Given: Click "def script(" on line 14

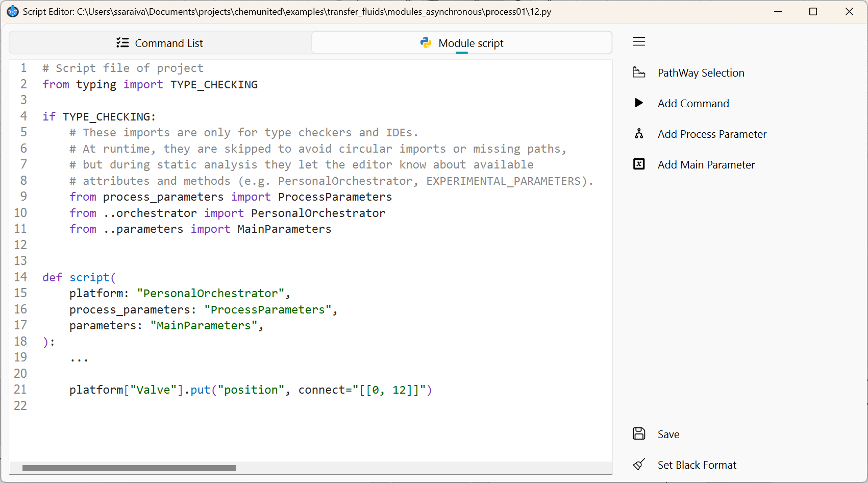Looking at the screenshot, I should point(79,277).
